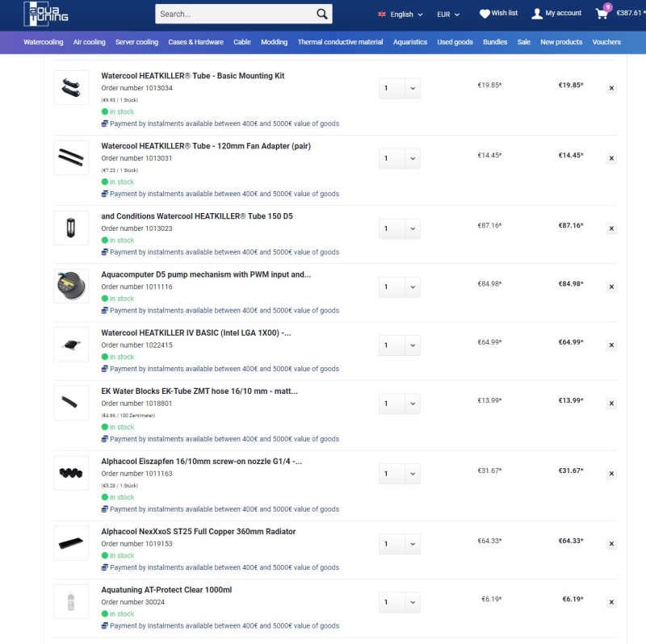The width and height of the screenshot is (646, 644).
Task: Open the English language dropdown
Action: point(400,15)
